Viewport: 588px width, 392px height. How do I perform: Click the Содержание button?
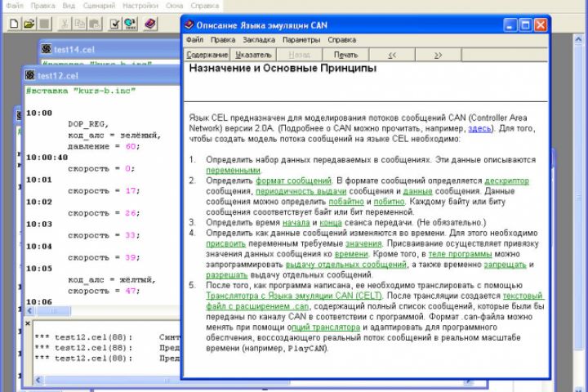click(x=207, y=55)
